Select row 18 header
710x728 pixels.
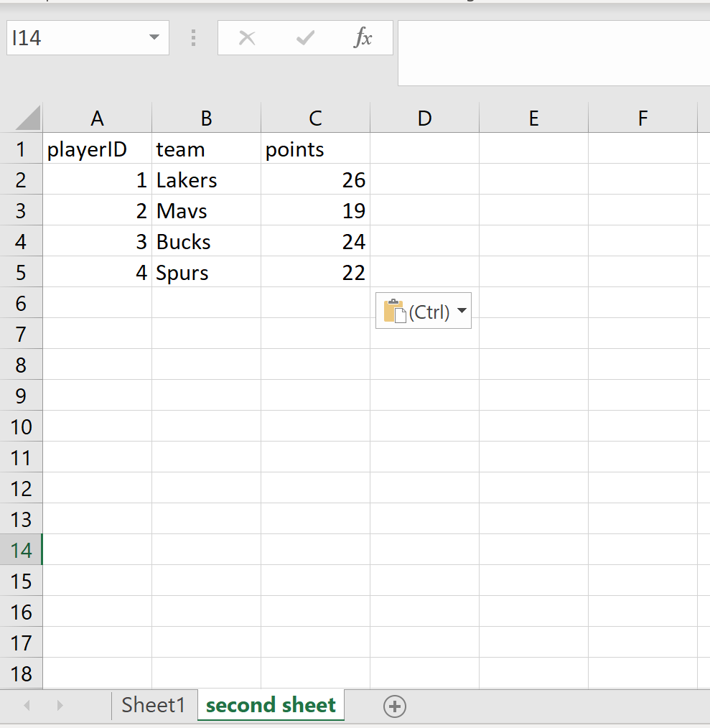pyautogui.click(x=21, y=673)
